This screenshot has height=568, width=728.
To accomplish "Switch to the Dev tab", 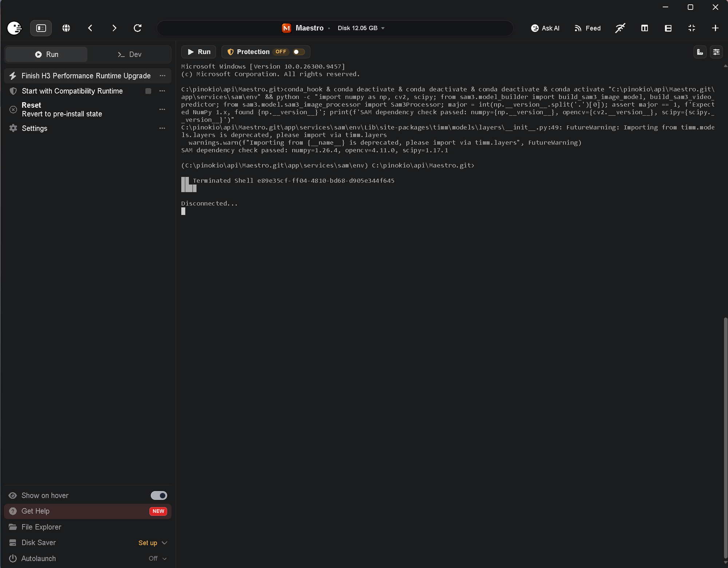I will point(129,54).
